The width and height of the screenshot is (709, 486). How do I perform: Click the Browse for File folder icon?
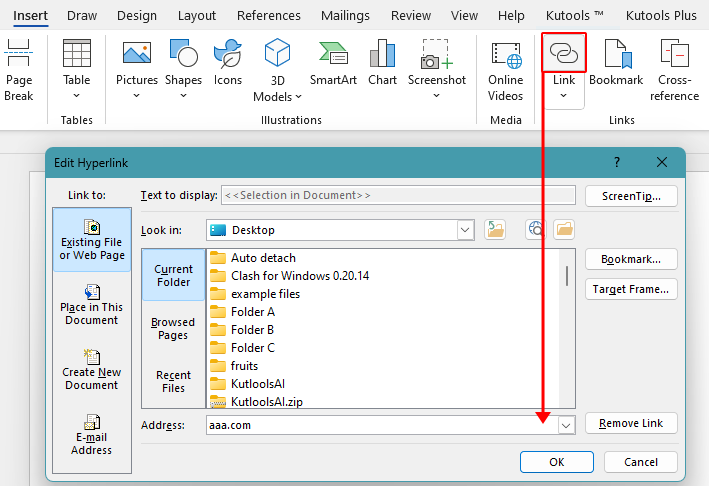coord(564,230)
